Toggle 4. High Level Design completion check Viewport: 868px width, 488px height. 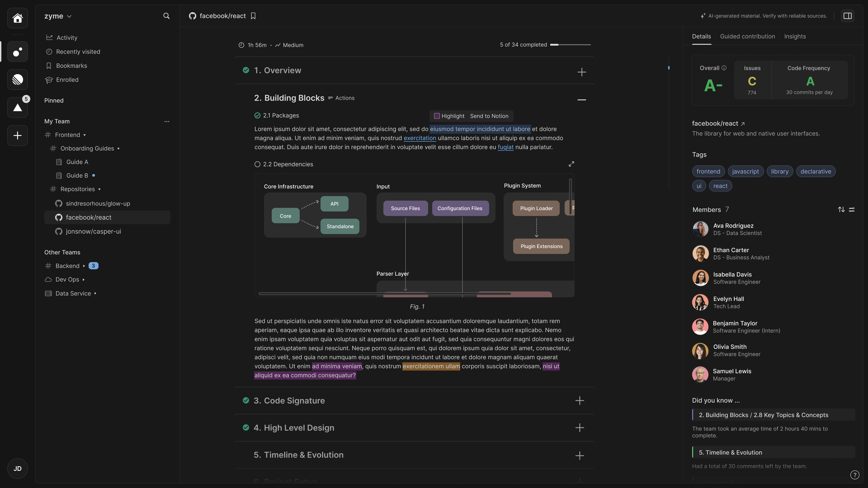[246, 428]
